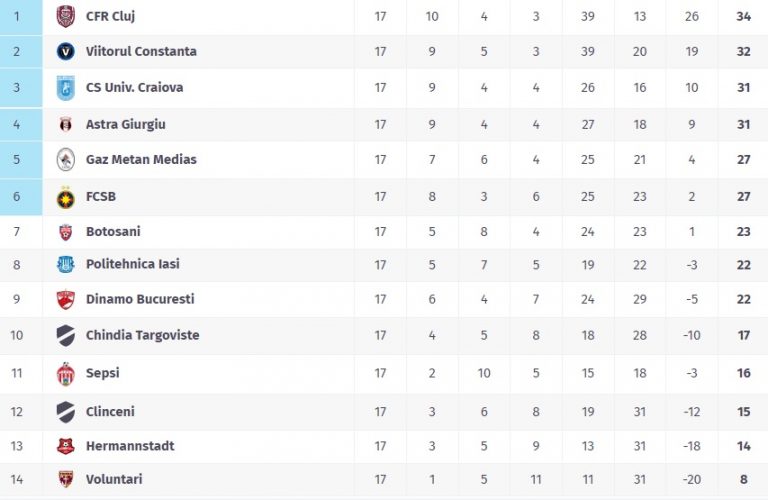
Task: Click the Astra Giurgiu team badge
Action: coord(66,125)
